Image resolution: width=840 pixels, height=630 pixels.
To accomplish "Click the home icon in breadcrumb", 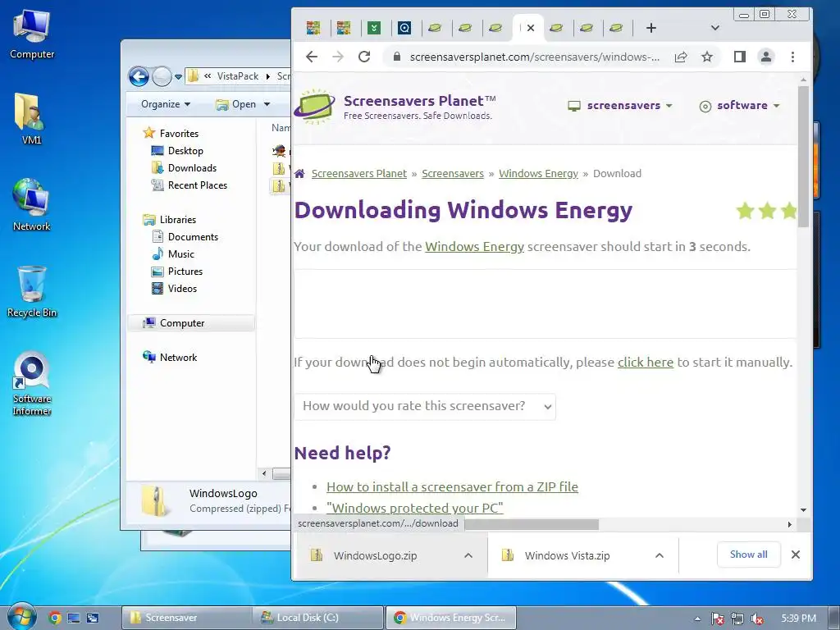I will click(299, 174).
